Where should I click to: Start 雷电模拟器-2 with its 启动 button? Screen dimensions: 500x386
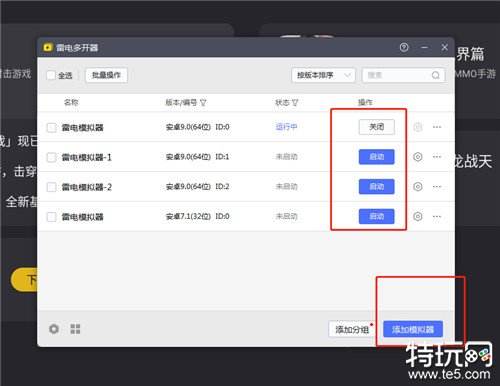[377, 186]
